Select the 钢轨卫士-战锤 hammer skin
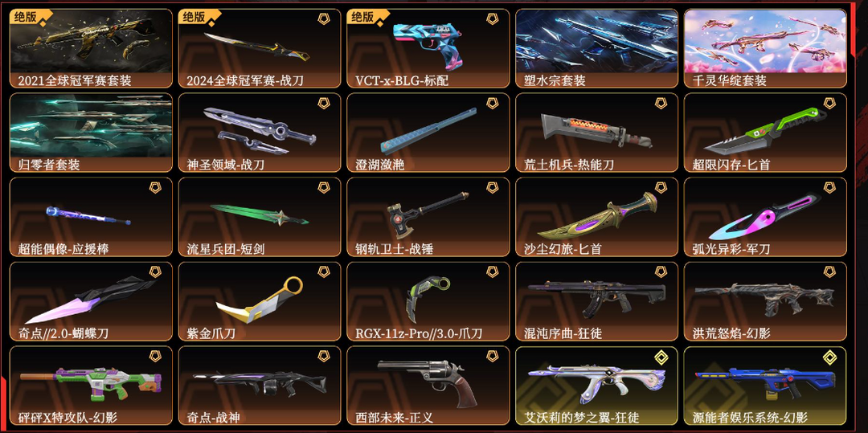 [428, 218]
